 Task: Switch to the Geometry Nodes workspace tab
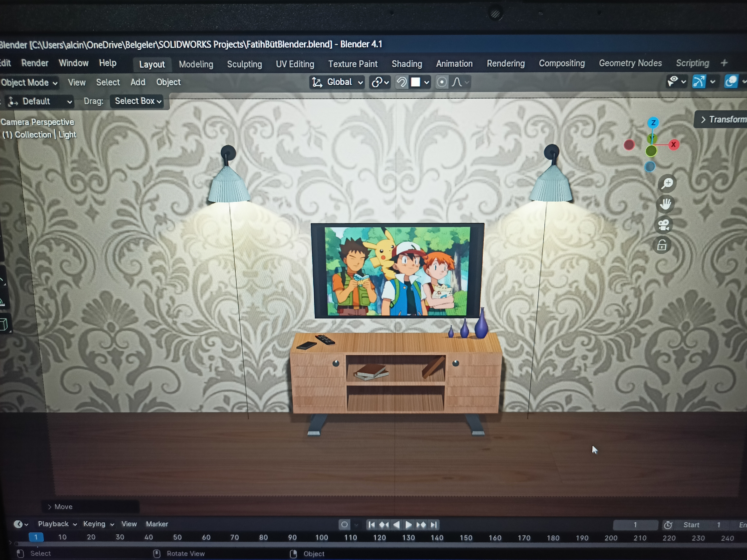point(630,63)
